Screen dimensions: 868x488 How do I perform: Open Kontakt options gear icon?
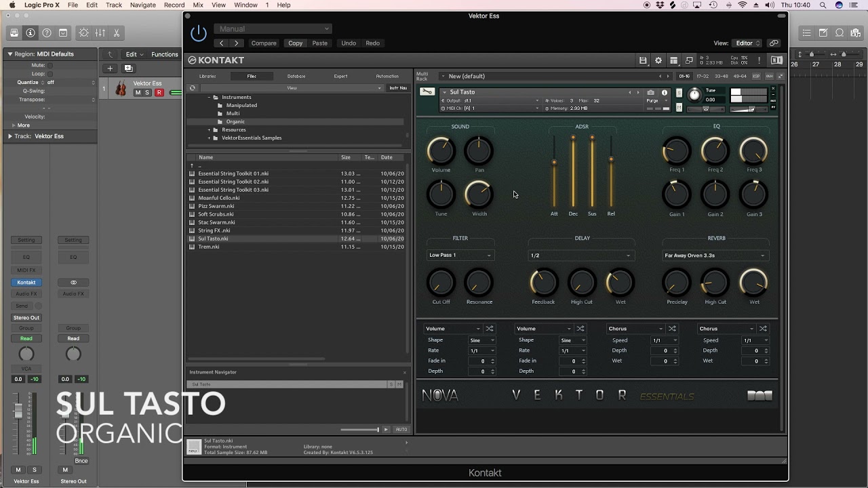(658, 60)
